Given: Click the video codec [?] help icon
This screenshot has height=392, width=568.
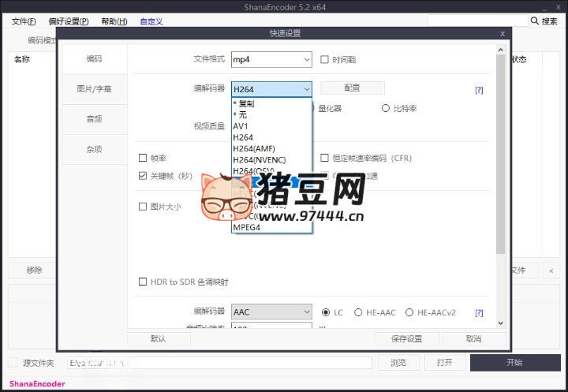Looking at the screenshot, I should pyautogui.click(x=478, y=90).
